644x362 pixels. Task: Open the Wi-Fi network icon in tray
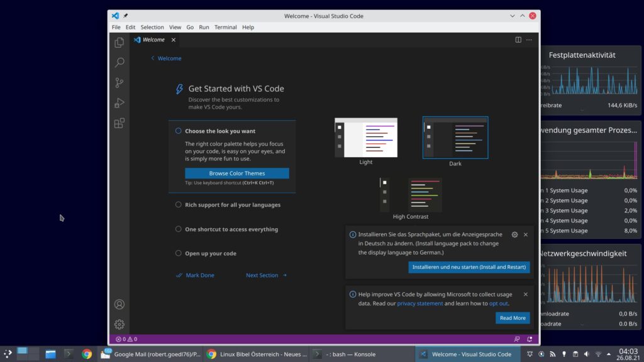point(598,354)
